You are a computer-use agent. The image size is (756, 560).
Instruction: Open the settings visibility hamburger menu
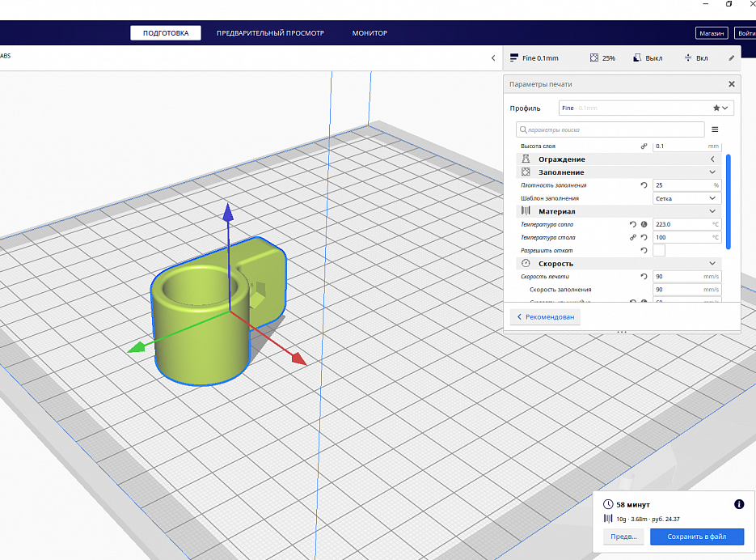click(715, 129)
